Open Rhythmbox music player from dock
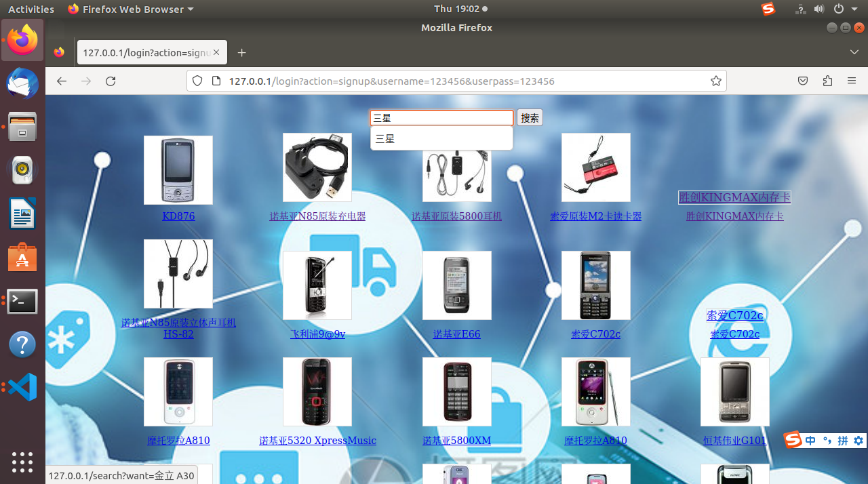The image size is (868, 484). (22, 170)
